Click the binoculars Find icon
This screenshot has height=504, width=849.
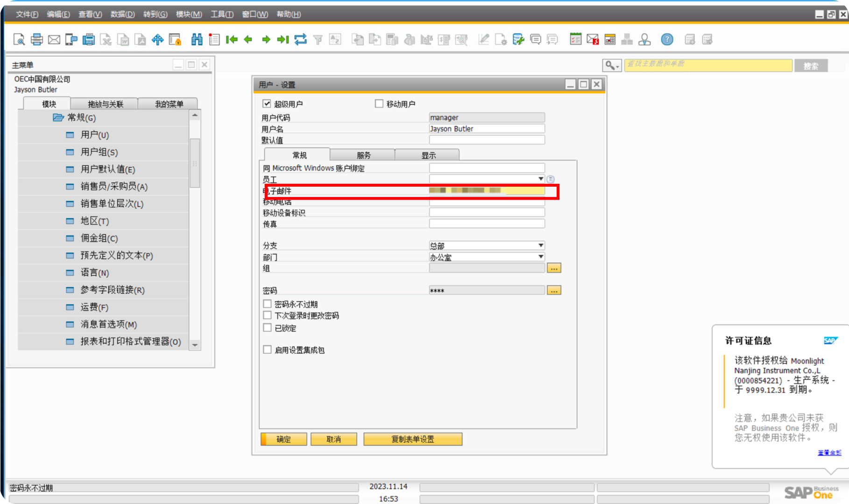[x=197, y=40]
